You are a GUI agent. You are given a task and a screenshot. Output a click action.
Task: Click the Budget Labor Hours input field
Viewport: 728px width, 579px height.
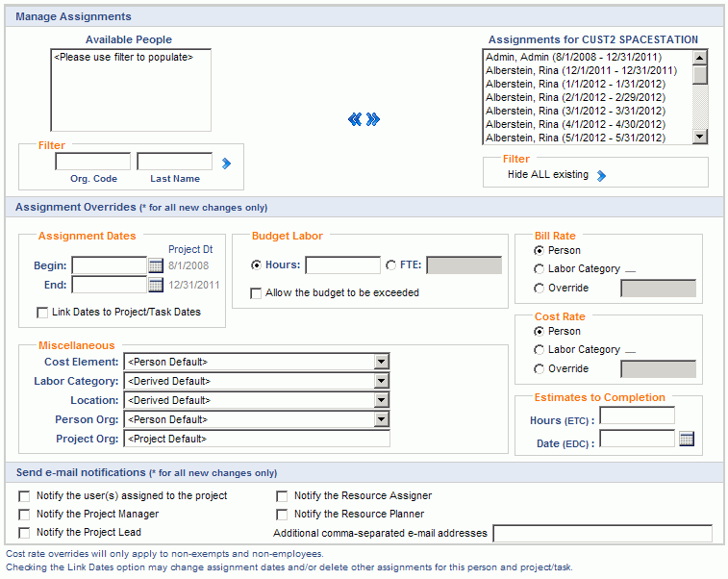343,265
